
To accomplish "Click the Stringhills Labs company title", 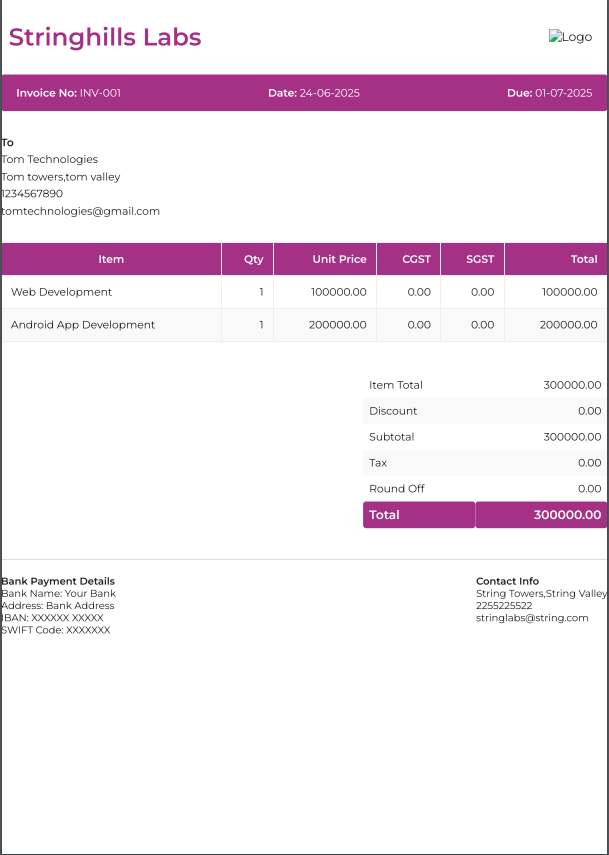I will (x=105, y=38).
